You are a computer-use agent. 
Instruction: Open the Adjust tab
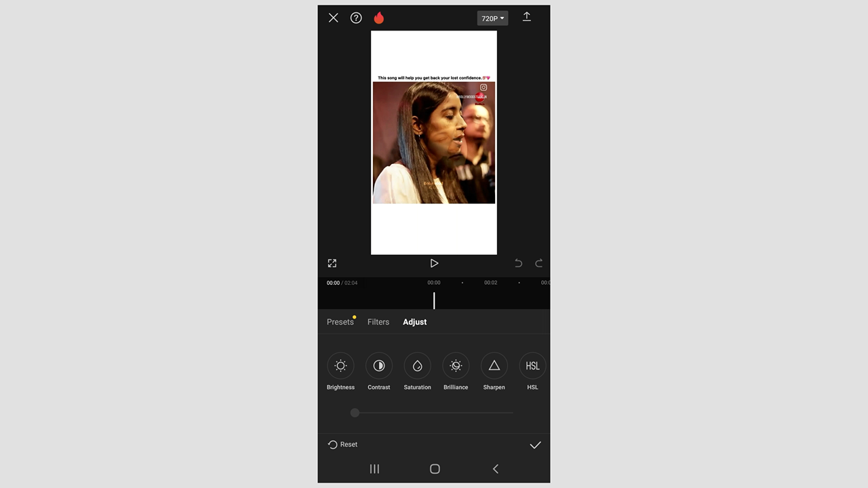[x=414, y=322]
